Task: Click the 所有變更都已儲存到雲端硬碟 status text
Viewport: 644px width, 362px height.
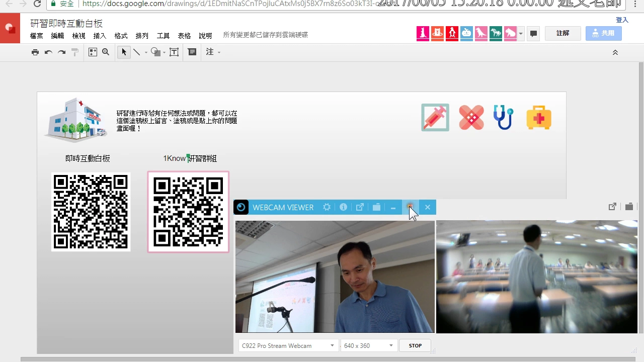Action: pyautogui.click(x=266, y=35)
